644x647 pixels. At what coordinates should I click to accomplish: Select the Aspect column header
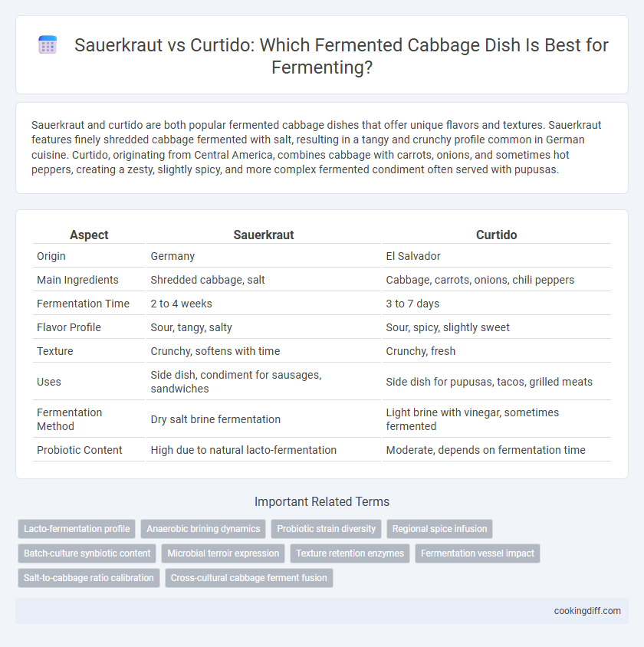coord(89,235)
